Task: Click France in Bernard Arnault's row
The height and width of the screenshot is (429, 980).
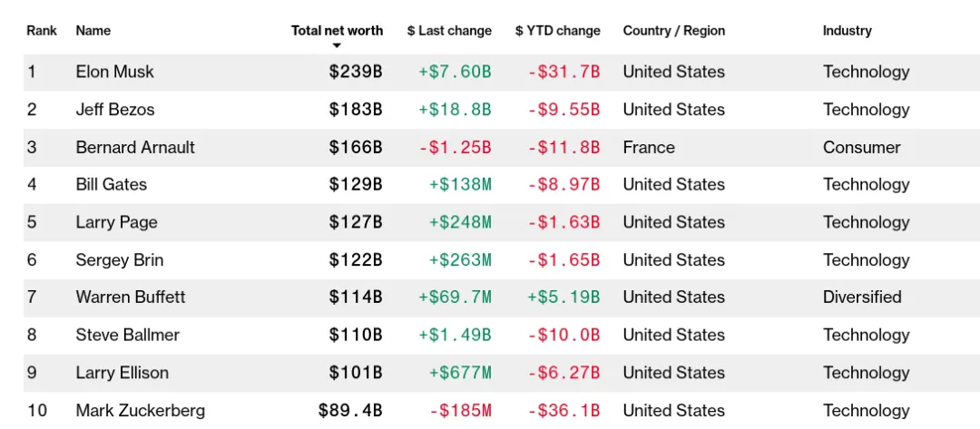Action: click(649, 147)
